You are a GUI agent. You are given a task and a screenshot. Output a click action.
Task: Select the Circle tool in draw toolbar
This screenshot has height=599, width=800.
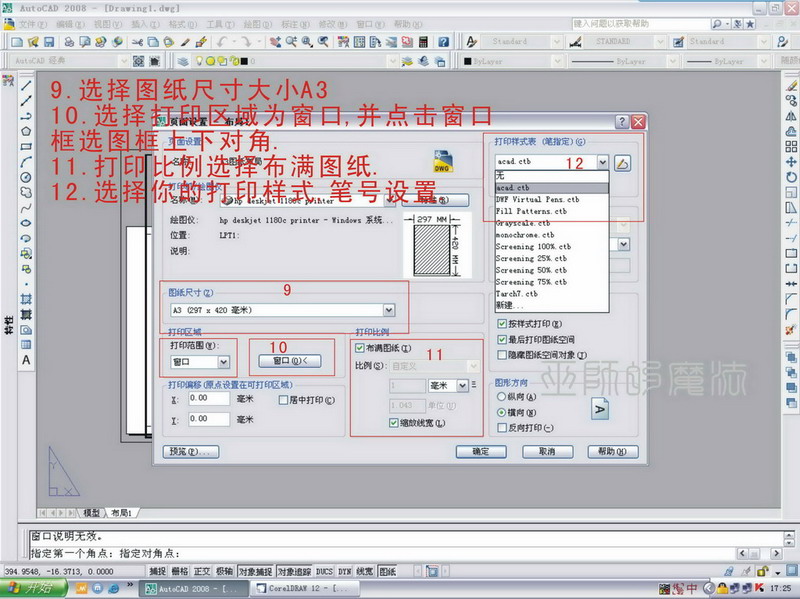[26, 177]
